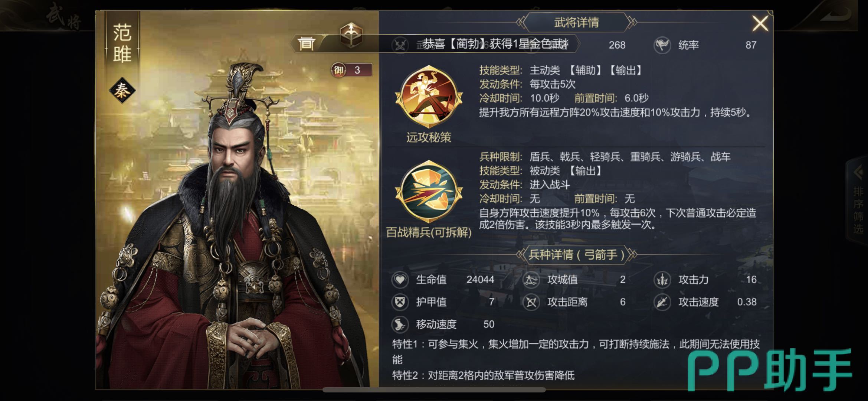The height and width of the screenshot is (401, 868).
Task: Select the 生命值 heart icon
Action: [x=400, y=280]
